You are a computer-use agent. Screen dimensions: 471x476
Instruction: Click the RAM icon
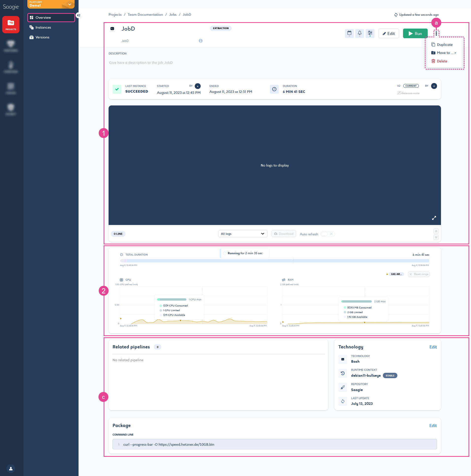pos(283,280)
